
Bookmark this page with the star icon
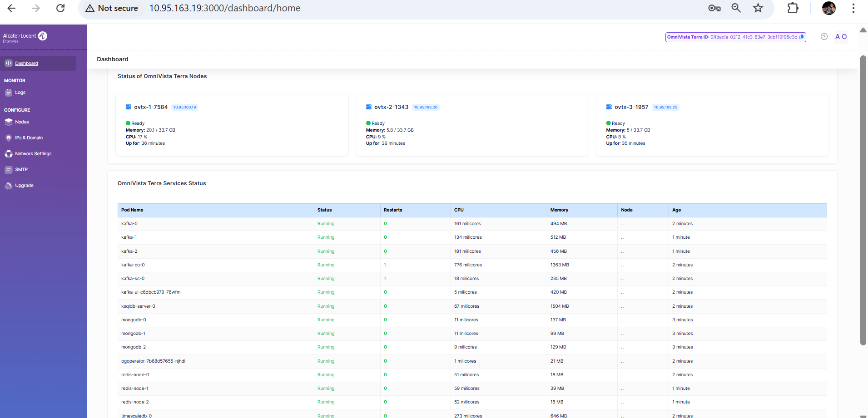[x=758, y=8]
